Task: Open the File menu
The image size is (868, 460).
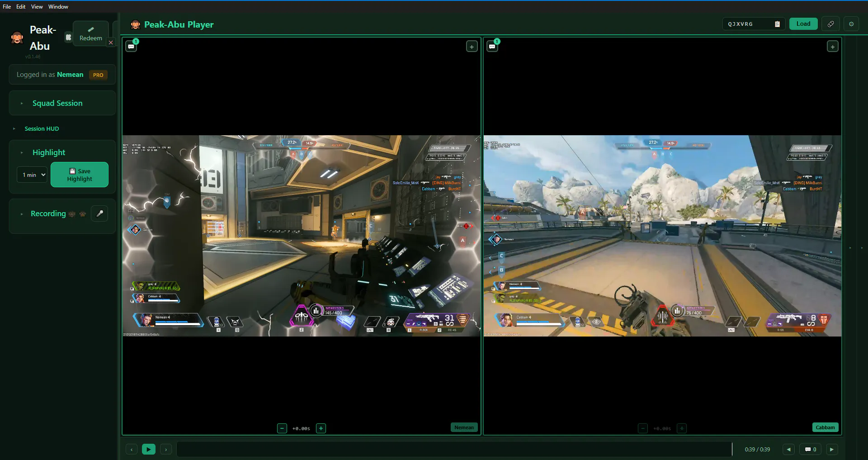Action: coord(7,7)
